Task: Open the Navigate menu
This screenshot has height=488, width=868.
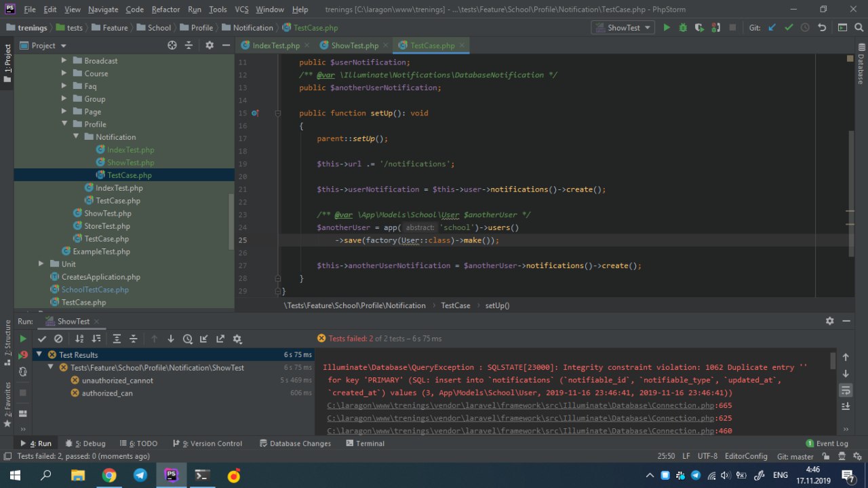Action: tap(103, 10)
